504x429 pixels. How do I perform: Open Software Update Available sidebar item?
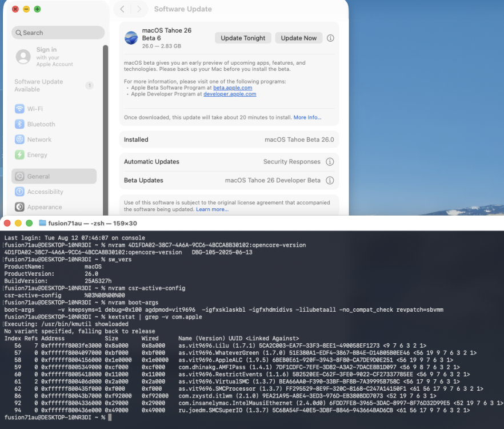click(x=54, y=85)
